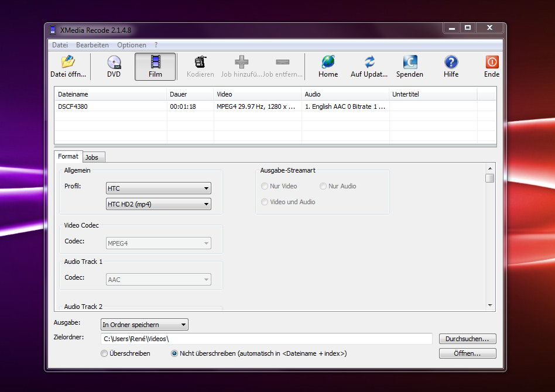Open Audio Track 1 AAC codec dropdown
The height and width of the screenshot is (392, 555).
[x=159, y=280]
